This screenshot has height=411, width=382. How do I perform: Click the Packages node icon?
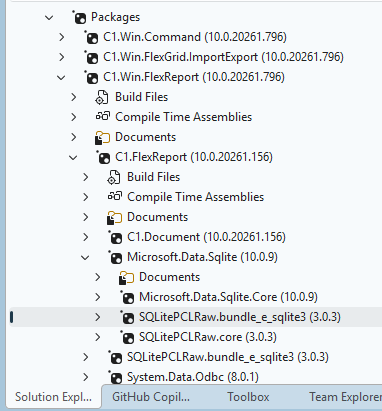[x=79, y=17]
